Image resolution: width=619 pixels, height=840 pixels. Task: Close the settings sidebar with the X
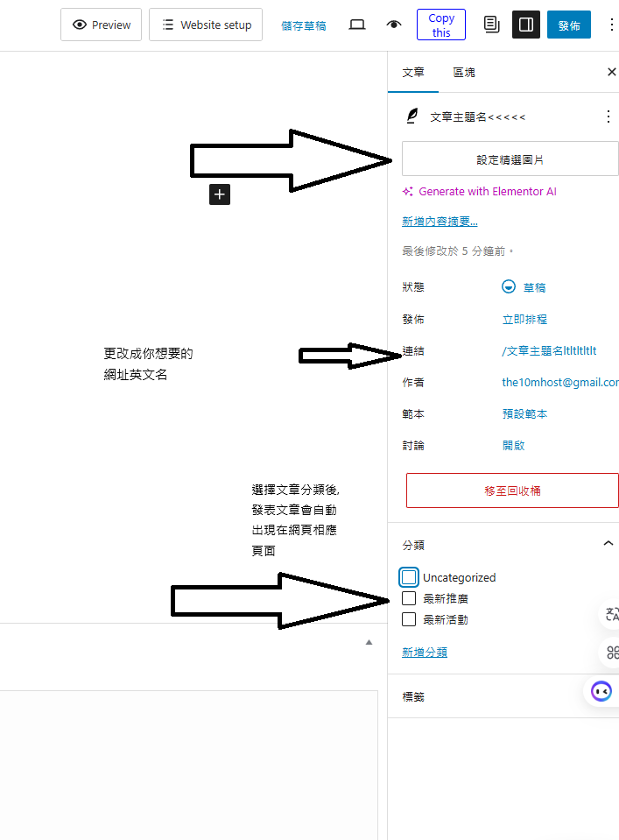tap(611, 72)
